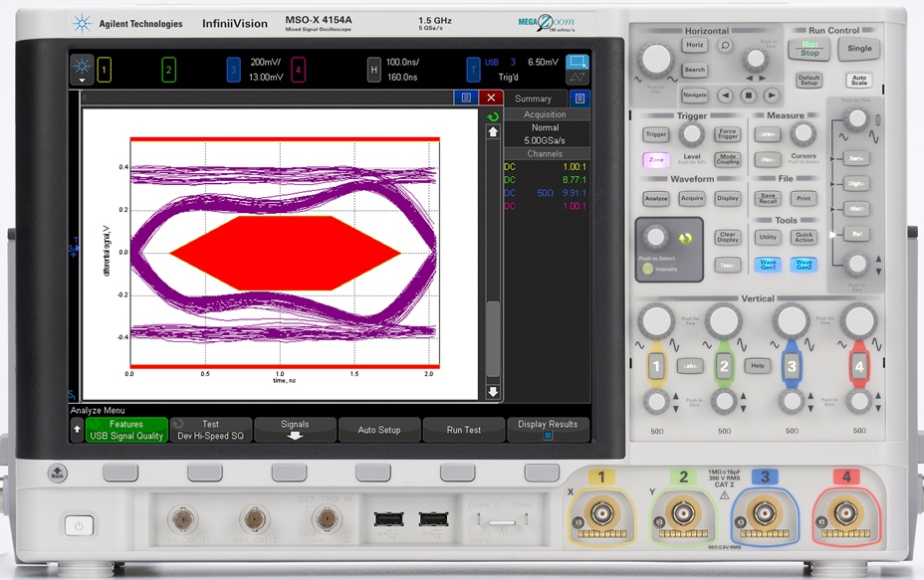Viewport: 924px width, 580px height.
Task: Open the Agilent main menu dropdown on screen
Action: coord(82,70)
